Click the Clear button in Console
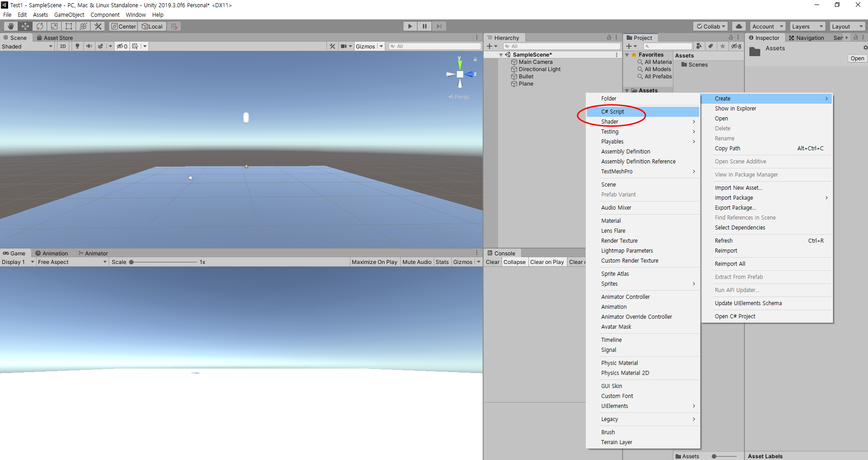 pos(493,262)
